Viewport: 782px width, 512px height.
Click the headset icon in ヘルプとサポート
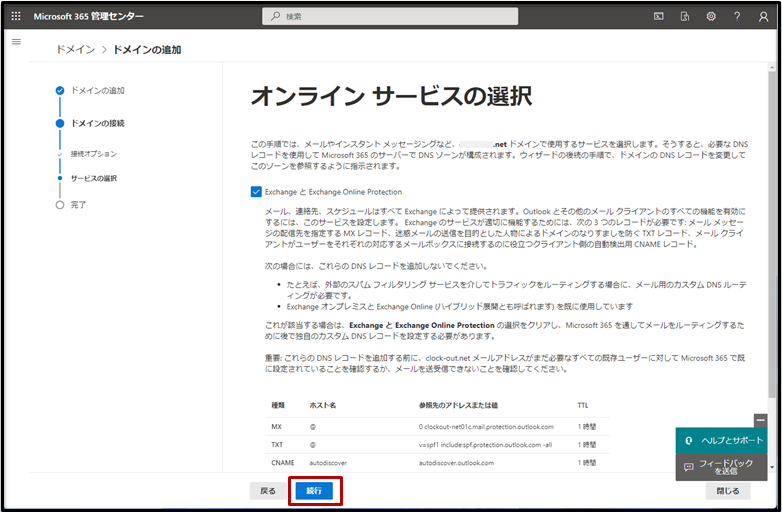tap(689, 441)
